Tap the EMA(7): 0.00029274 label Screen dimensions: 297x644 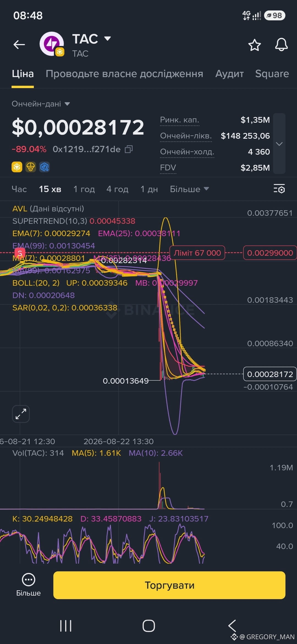(x=51, y=233)
